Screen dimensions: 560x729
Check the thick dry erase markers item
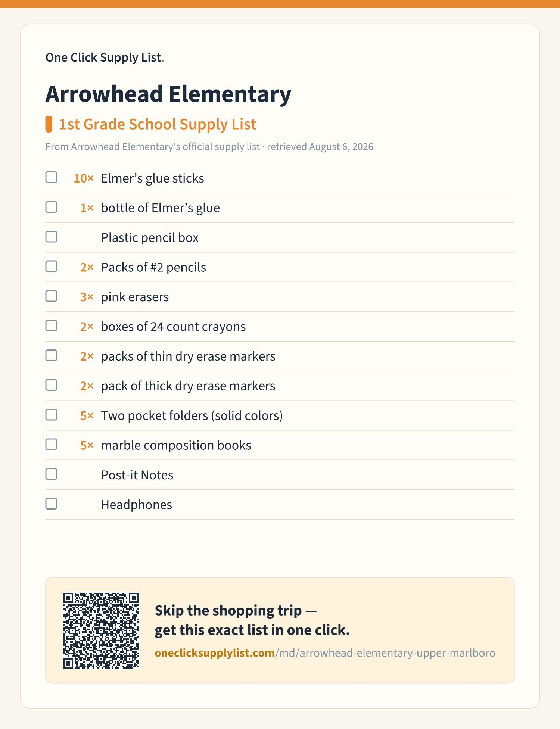[51, 385]
